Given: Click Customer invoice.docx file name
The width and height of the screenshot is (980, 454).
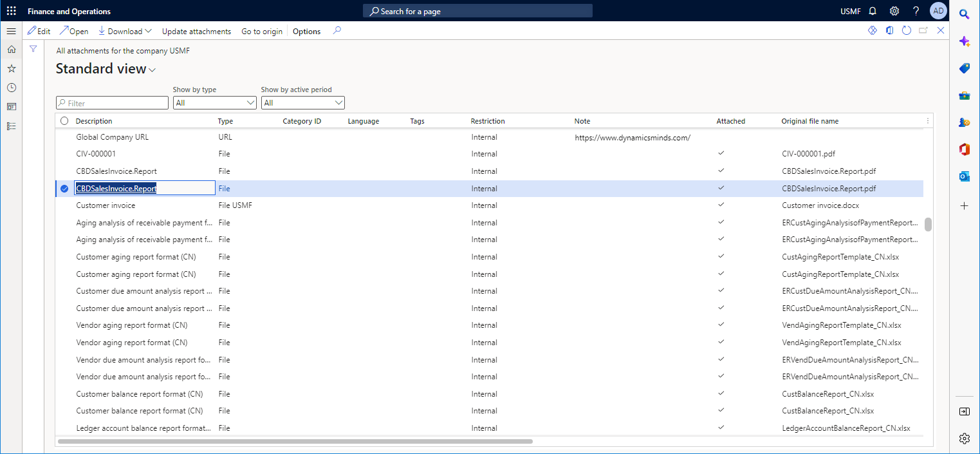Looking at the screenshot, I should point(820,205).
